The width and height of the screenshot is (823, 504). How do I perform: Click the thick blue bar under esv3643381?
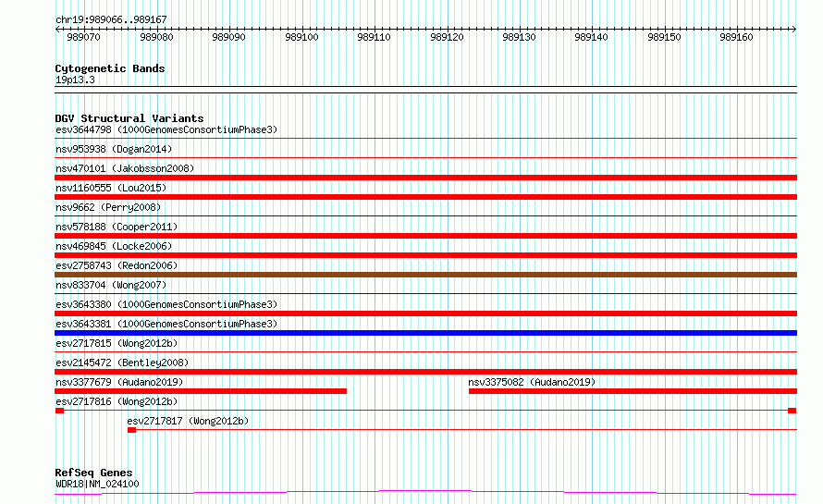[425, 333]
